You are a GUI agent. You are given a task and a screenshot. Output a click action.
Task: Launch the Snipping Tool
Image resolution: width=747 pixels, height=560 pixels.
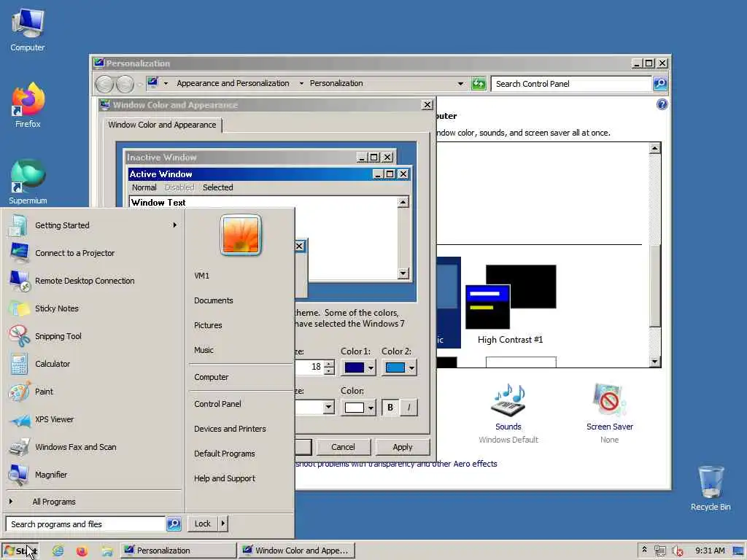tap(44, 335)
